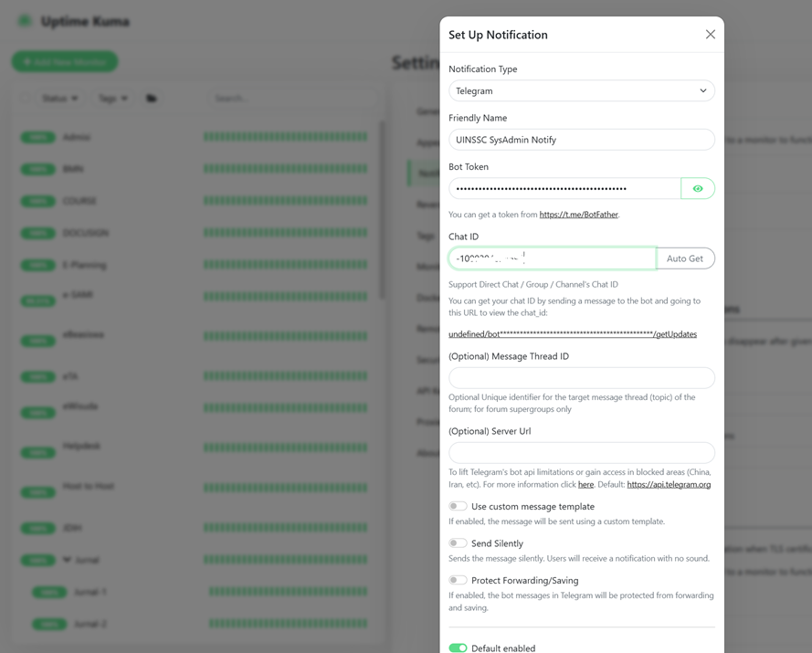Image resolution: width=812 pixels, height=653 pixels.
Task: Click the Friendly Name input field
Action: point(582,140)
